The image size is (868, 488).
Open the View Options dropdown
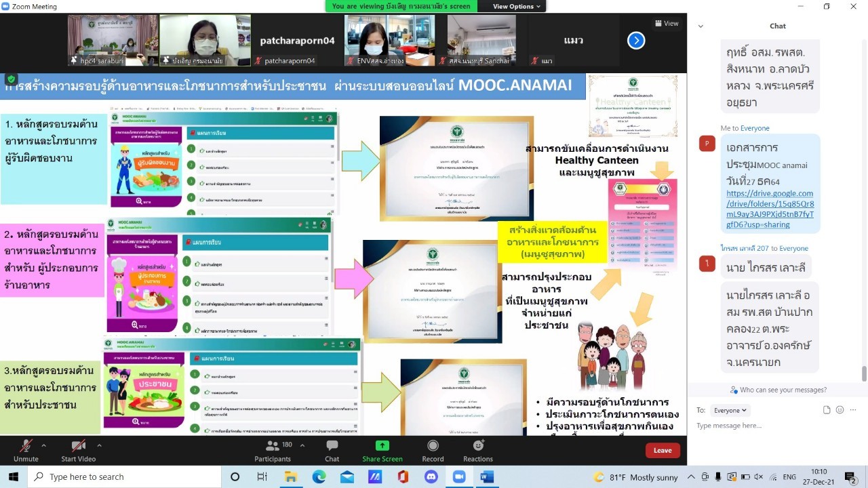pyautogui.click(x=517, y=6)
